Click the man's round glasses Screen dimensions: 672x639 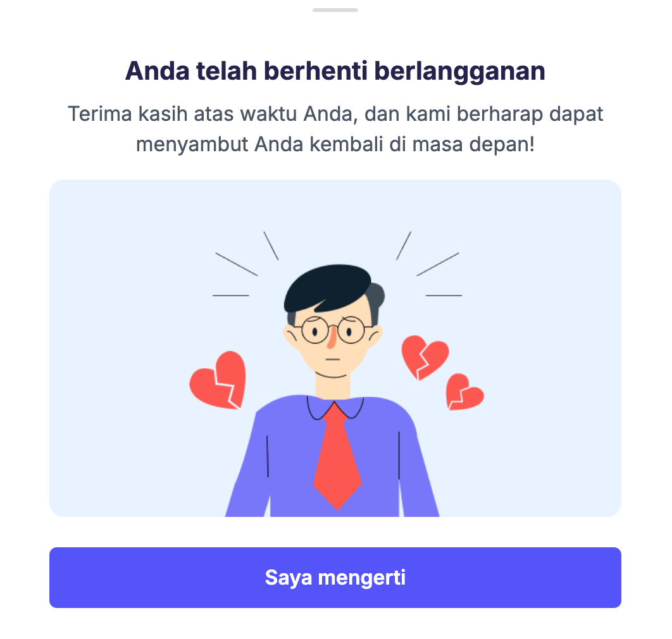point(333,330)
